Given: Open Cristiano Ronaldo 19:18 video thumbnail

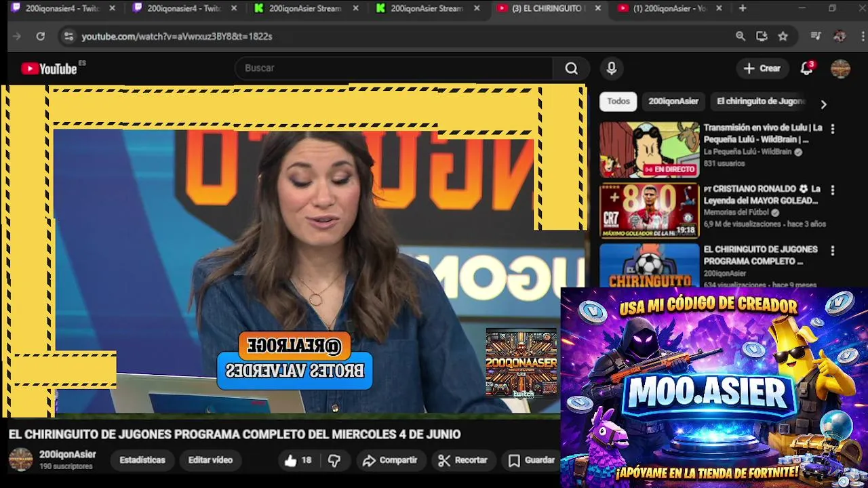Looking at the screenshot, I should [649, 211].
